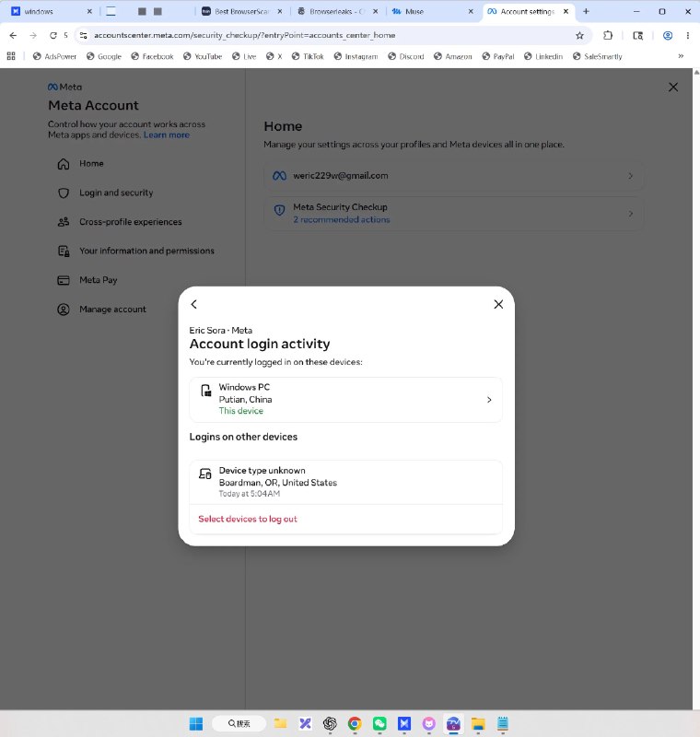This screenshot has width=700, height=737.
Task: Open the weric229w@gmail.com account row
Action: tap(453, 176)
